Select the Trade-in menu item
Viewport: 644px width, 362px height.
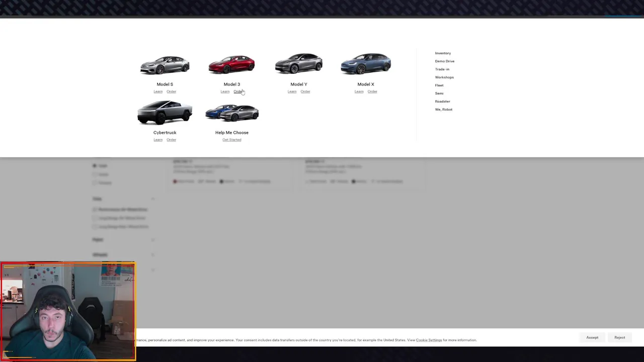(x=442, y=69)
